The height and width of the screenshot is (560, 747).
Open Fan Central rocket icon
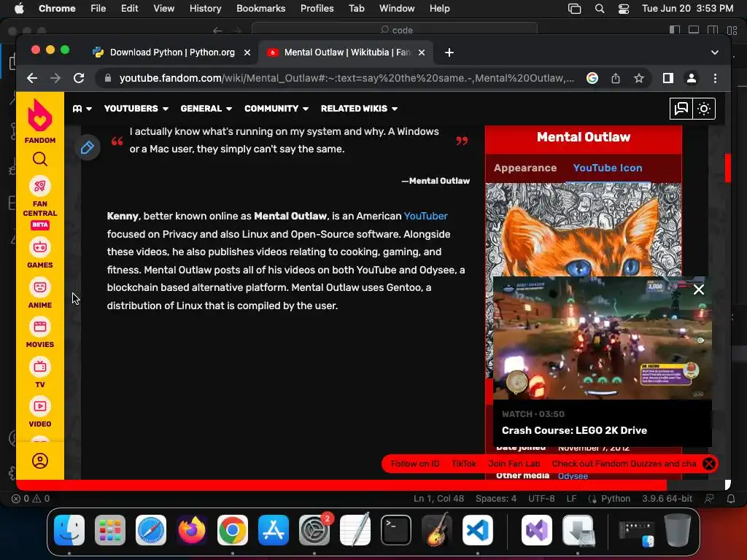point(40,186)
